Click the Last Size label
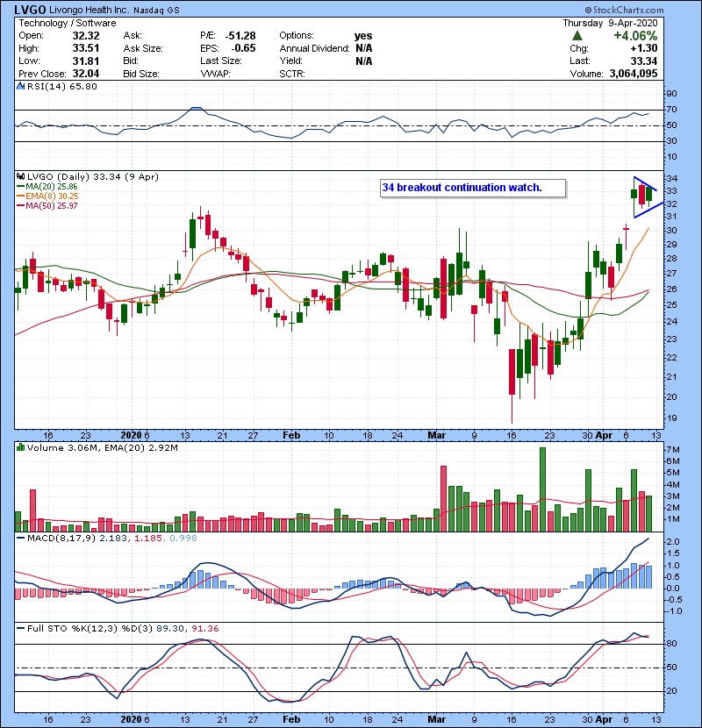The image size is (702, 728). [220, 61]
